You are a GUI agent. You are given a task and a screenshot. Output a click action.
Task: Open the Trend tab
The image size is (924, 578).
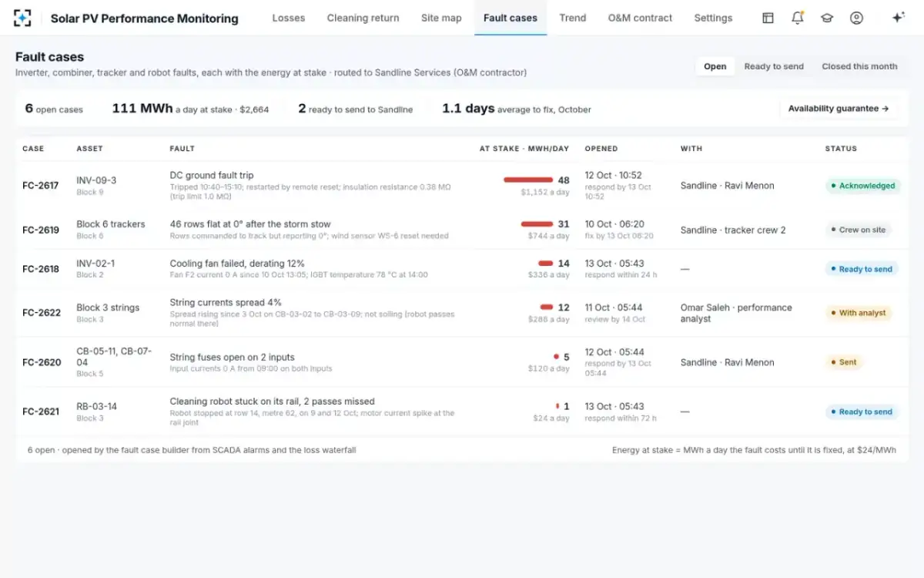coord(573,18)
